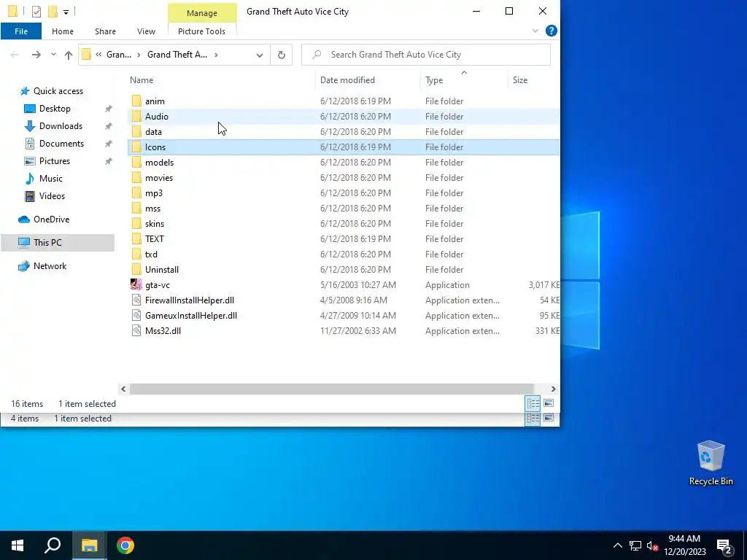Select the Audio folder icon
The width and height of the screenshot is (747, 560).
(x=136, y=116)
